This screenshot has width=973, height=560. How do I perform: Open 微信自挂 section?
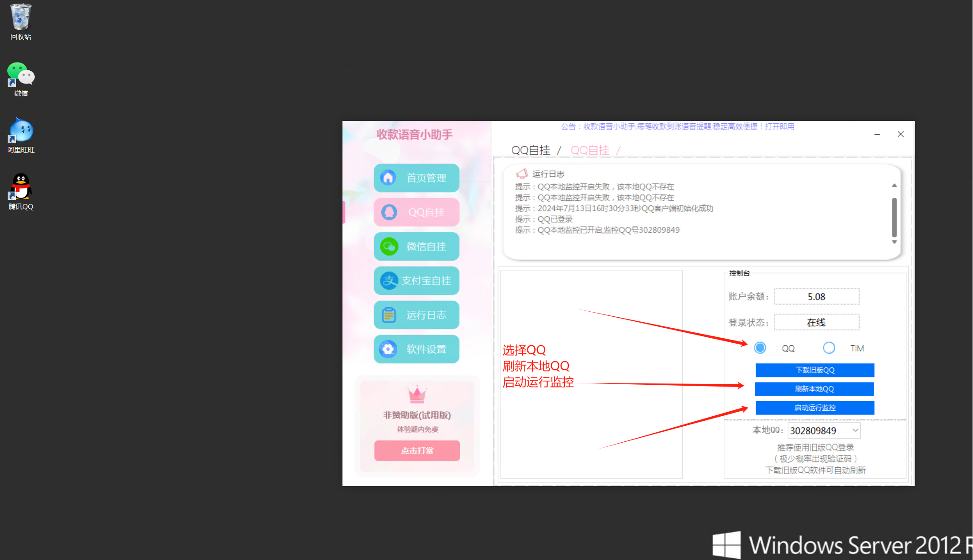coord(416,246)
